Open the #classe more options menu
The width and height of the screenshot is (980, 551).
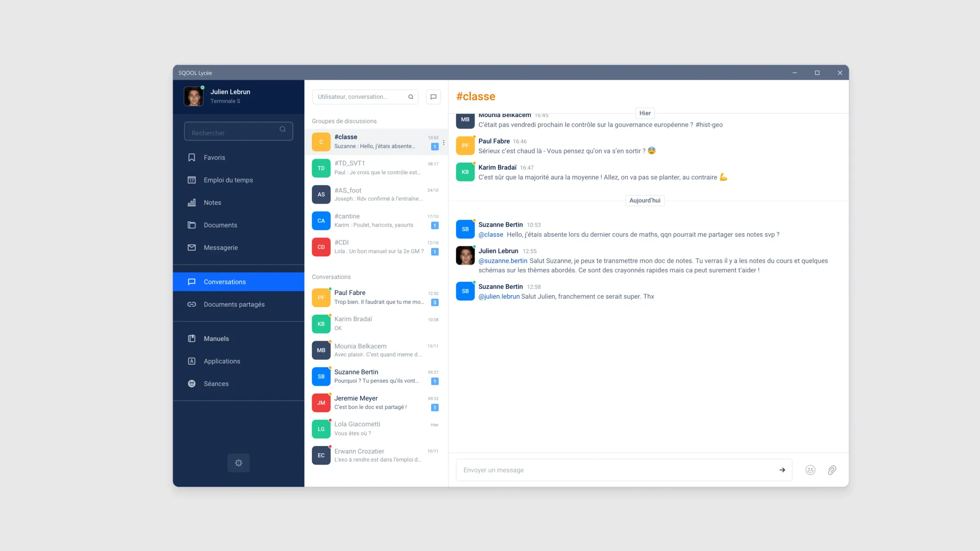444,142
